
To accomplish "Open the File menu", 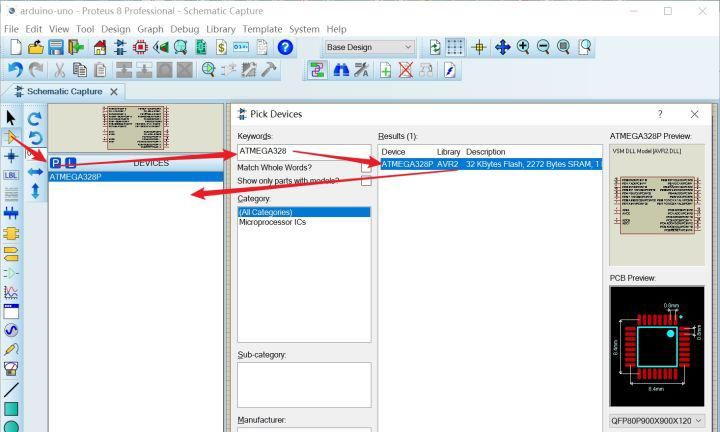I will coord(11,29).
